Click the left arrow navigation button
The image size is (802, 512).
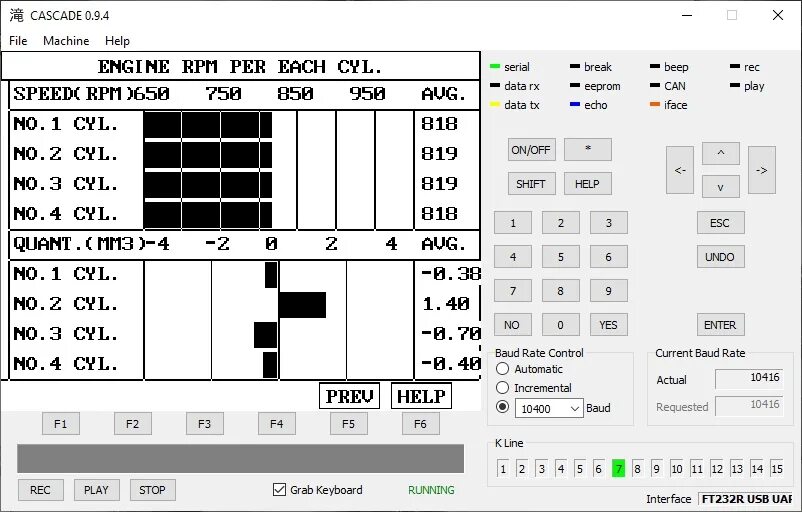(680, 170)
